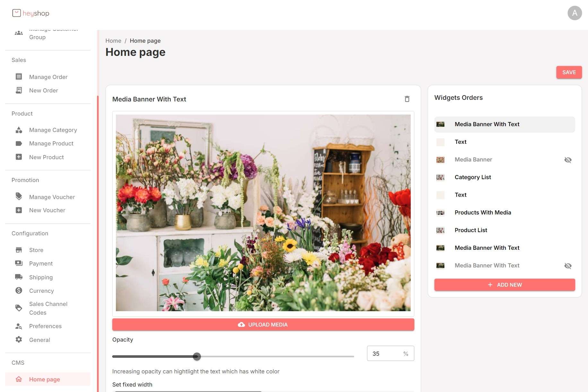Open the Preferences menu item
Viewport: 588px width, 392px height.
pos(45,326)
